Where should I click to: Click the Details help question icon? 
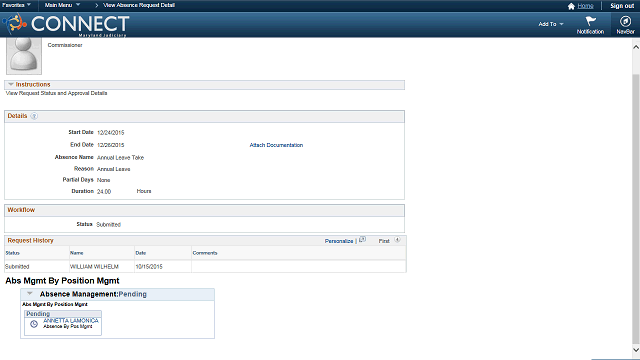34,116
